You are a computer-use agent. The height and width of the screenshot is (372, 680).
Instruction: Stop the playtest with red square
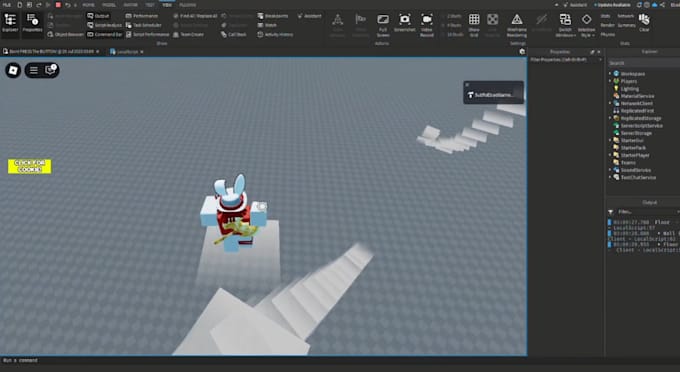(58, 5)
